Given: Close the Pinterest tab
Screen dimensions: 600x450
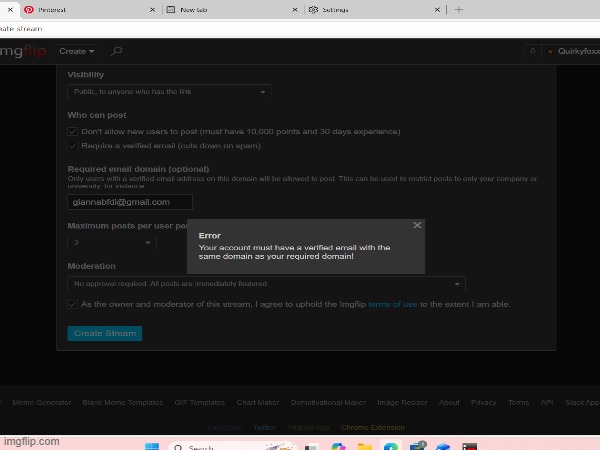Looking at the screenshot, I should [x=152, y=10].
